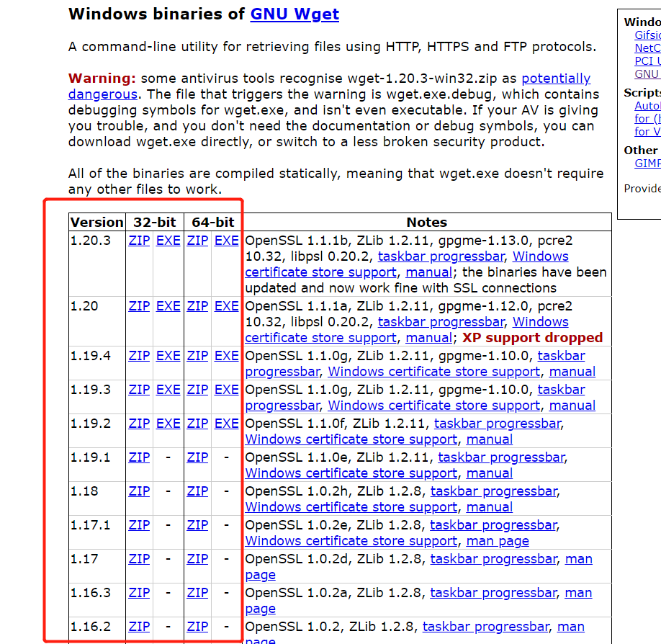Open the GNU sidebar link
The image size is (661, 644).
click(647, 73)
